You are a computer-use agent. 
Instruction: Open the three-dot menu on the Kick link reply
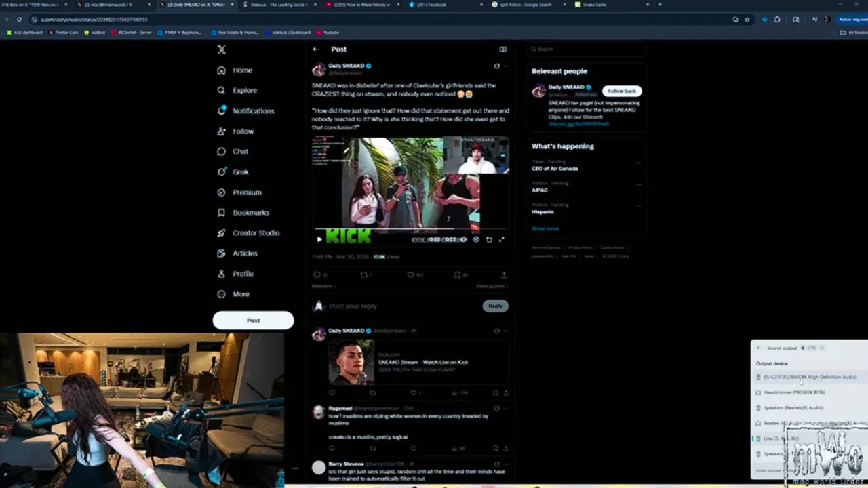(x=506, y=331)
